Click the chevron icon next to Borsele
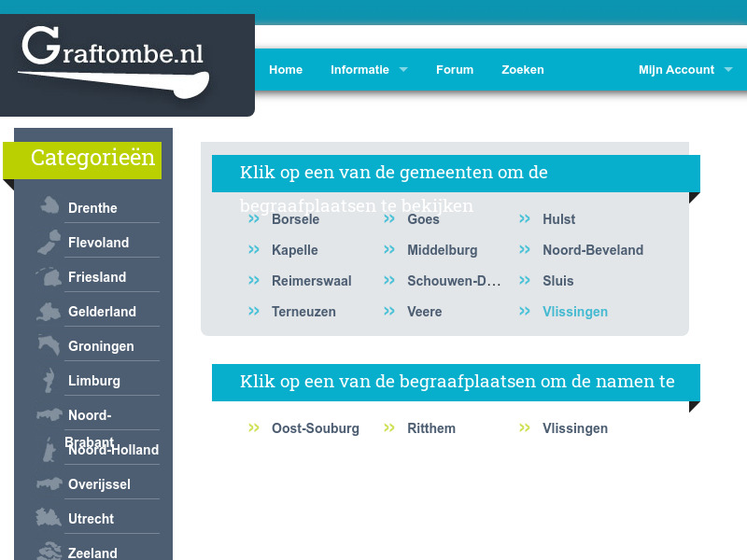Viewport: 747px width, 560px height. coord(252,218)
